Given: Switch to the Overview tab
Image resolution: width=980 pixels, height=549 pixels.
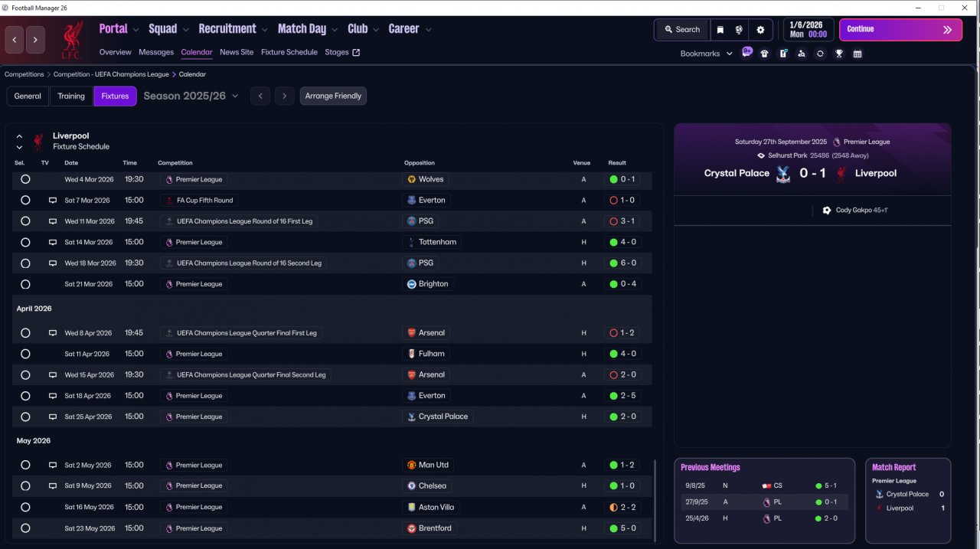Looking at the screenshot, I should coord(115,52).
